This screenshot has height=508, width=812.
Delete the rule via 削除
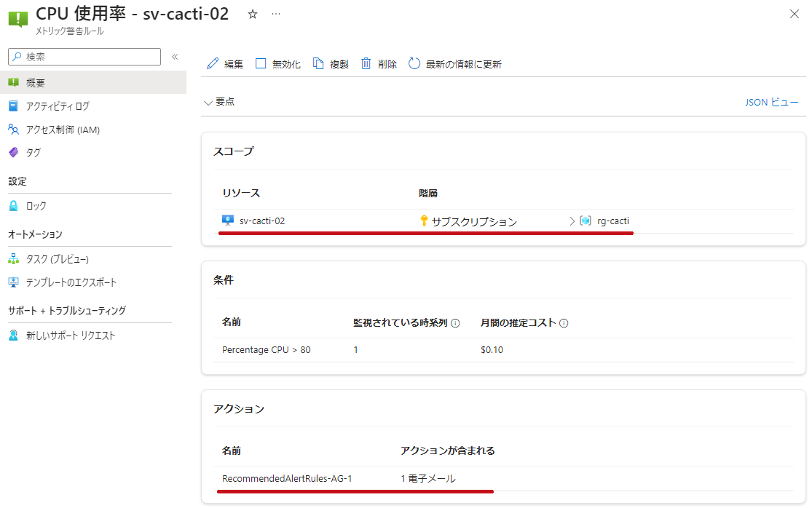tap(387, 64)
